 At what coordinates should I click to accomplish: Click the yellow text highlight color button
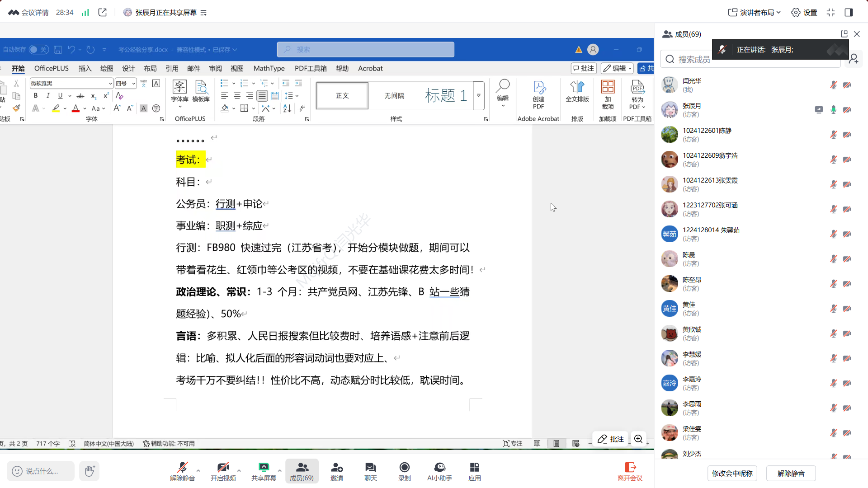(56, 108)
